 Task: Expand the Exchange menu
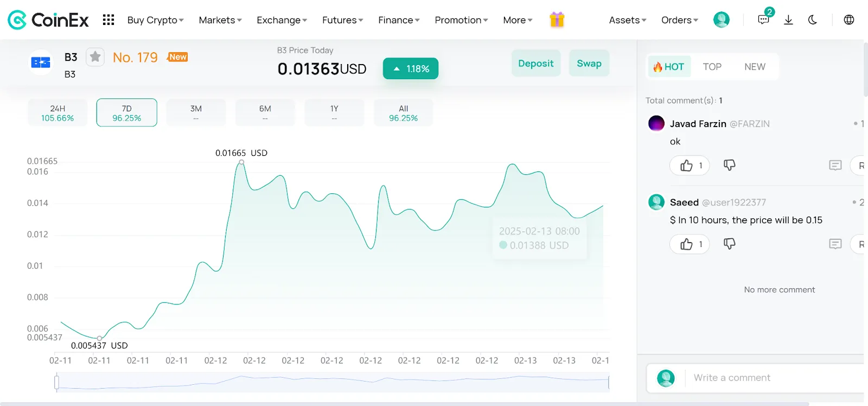282,20
